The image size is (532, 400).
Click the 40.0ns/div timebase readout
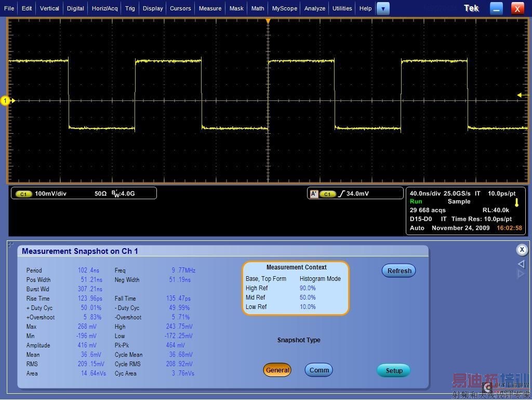(424, 193)
